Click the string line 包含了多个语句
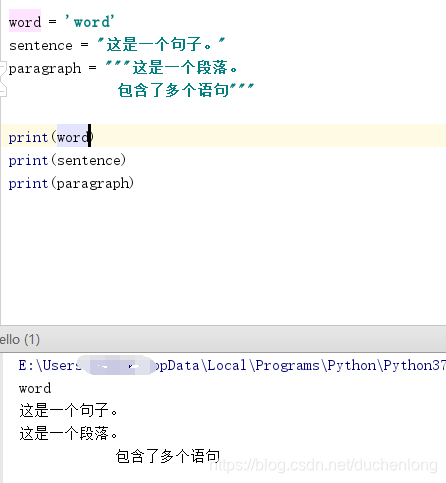 (186, 90)
